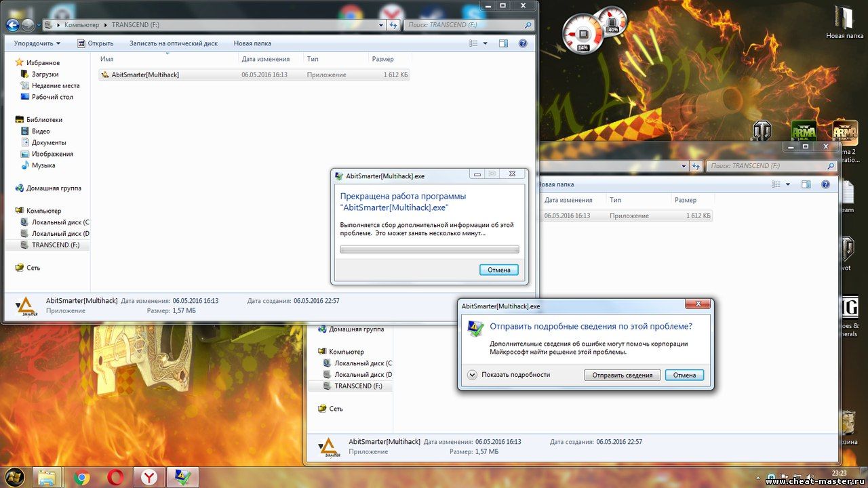Viewport: 868px width, 488px height.
Task: Open the Новая папка desktop folder icon
Action: 844,22
